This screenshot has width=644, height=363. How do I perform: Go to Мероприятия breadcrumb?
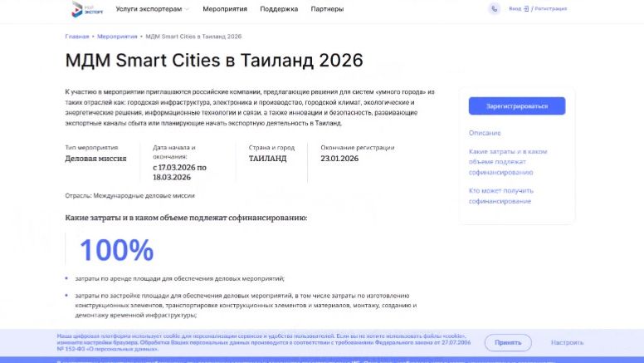pos(117,37)
